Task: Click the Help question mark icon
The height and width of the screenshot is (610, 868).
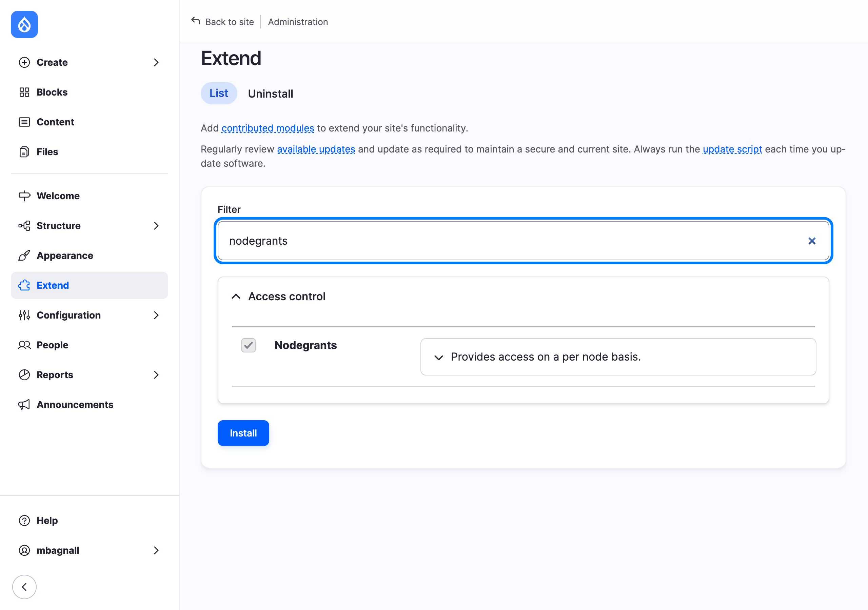Action: click(x=24, y=521)
